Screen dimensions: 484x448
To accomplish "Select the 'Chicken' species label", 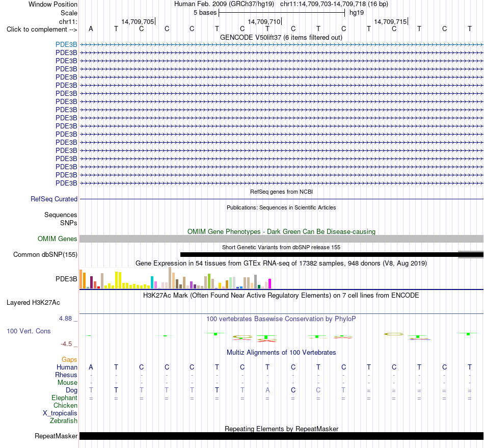I will [65, 405].
